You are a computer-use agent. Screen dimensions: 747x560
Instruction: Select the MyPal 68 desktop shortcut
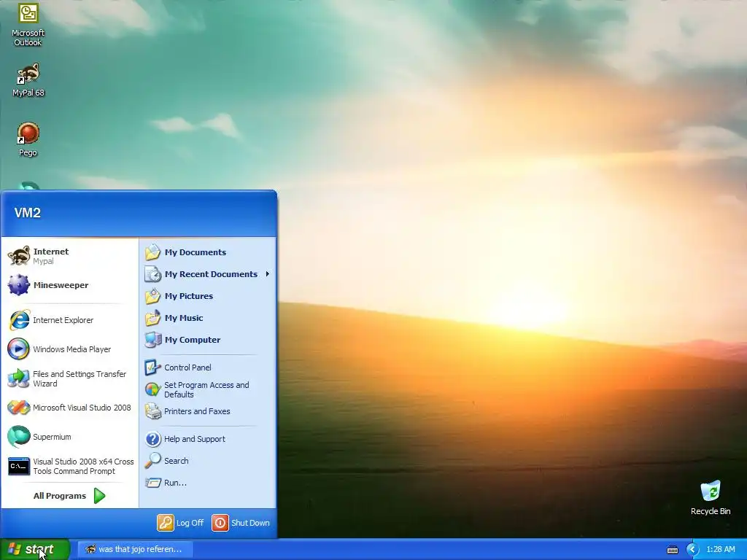(x=28, y=80)
